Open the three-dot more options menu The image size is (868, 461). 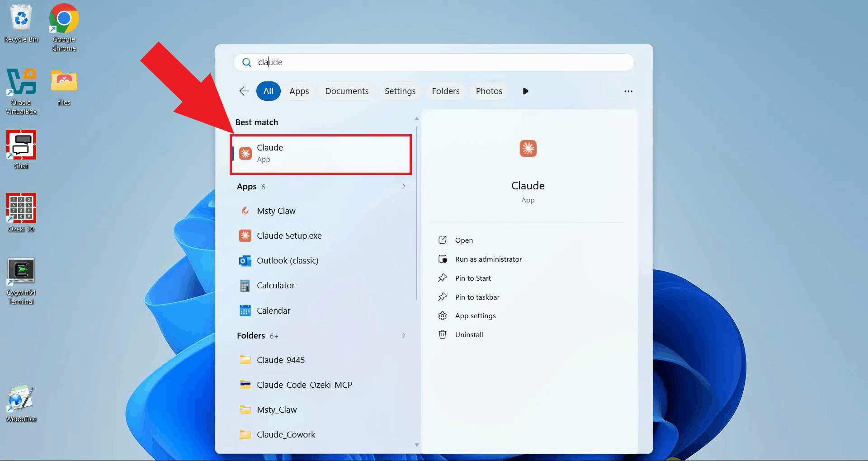[628, 91]
